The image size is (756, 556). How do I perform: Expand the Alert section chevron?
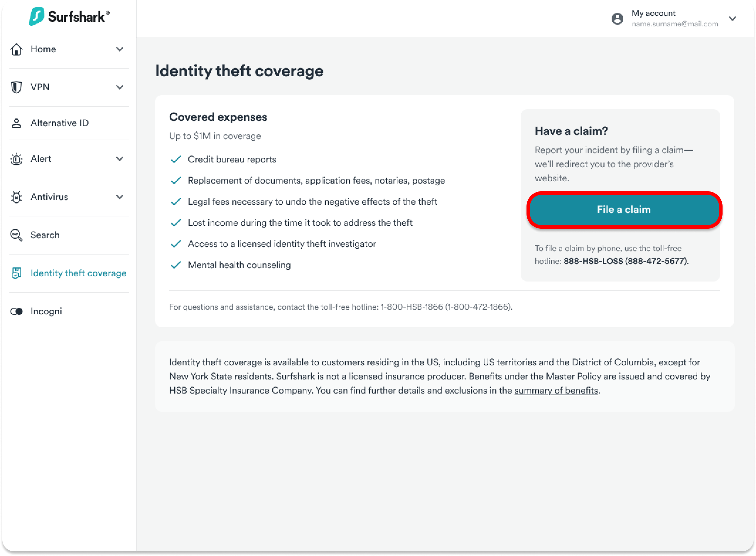pyautogui.click(x=119, y=159)
